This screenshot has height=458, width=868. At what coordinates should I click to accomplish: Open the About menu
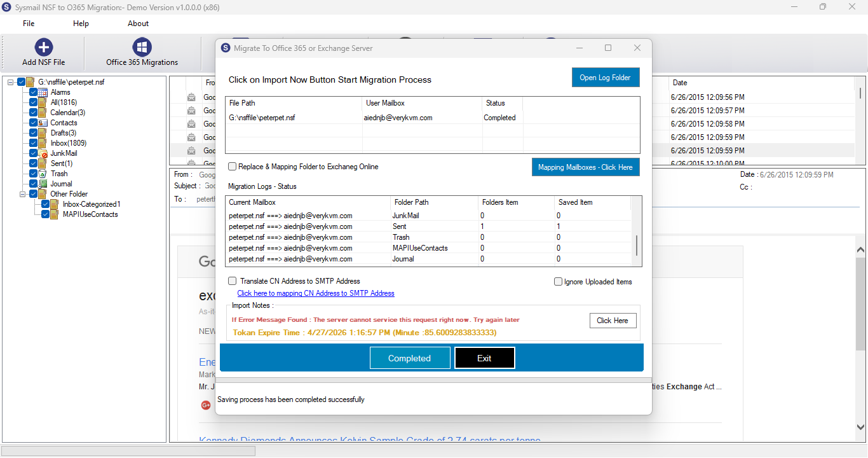tap(138, 24)
